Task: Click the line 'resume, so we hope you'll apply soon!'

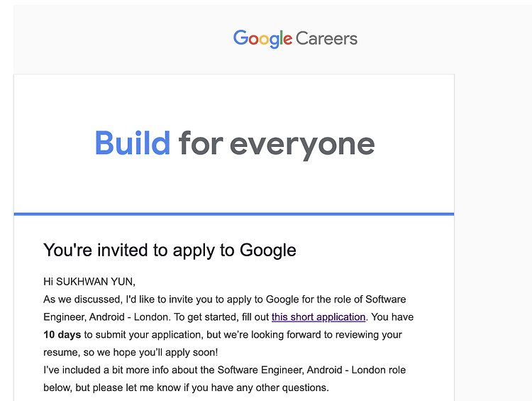Action: 131,353
